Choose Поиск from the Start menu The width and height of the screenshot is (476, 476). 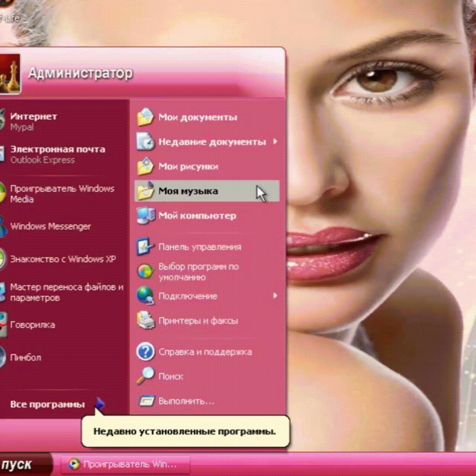(x=207, y=376)
